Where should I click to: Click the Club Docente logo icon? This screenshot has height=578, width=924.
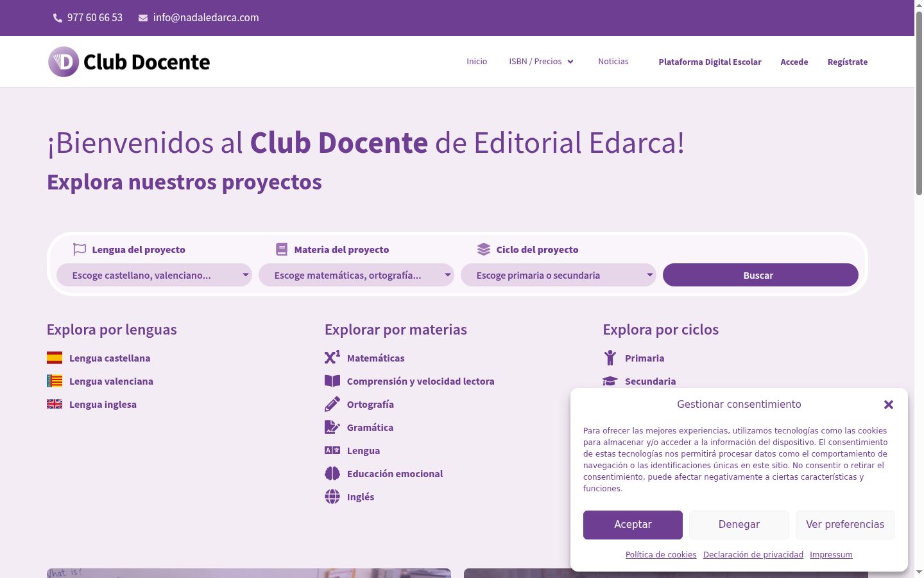pyautogui.click(x=64, y=62)
